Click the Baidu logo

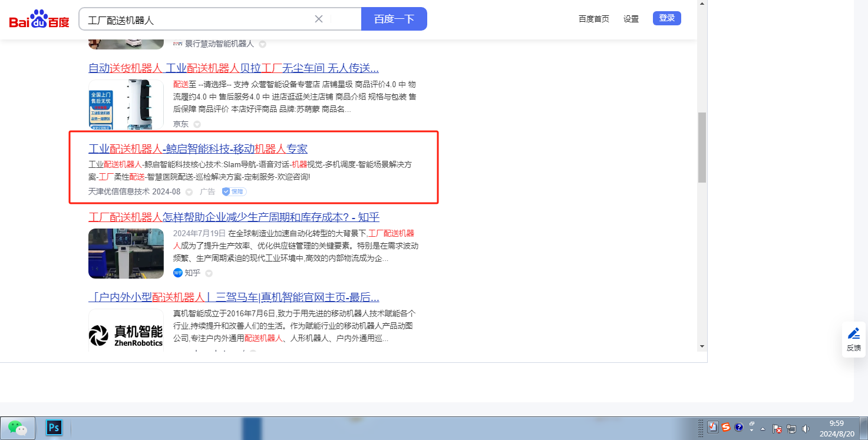[x=39, y=19]
